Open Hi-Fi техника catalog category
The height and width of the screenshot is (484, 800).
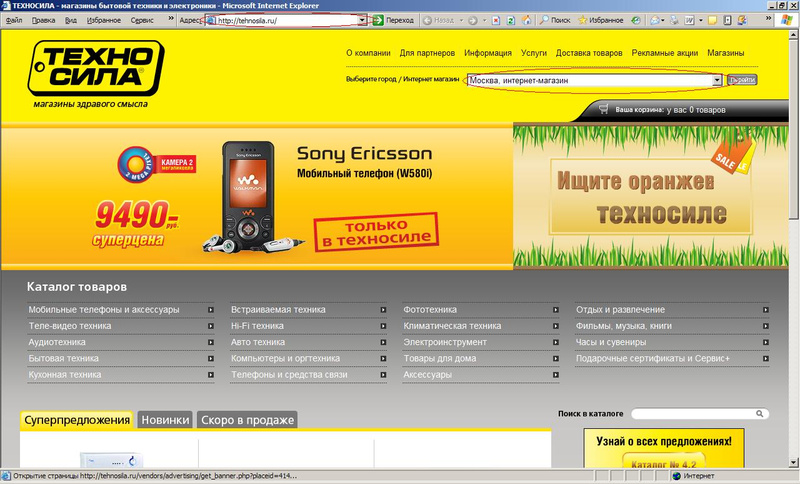tap(257, 326)
